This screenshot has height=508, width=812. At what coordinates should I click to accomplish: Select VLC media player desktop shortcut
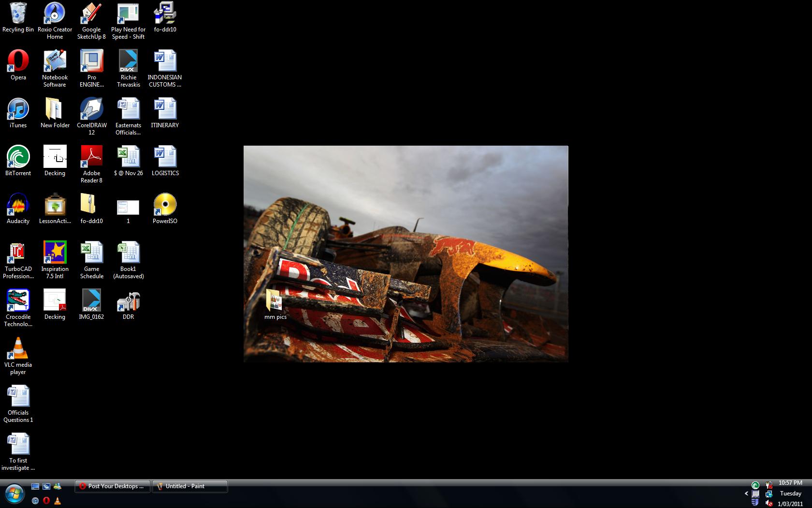coord(18,356)
